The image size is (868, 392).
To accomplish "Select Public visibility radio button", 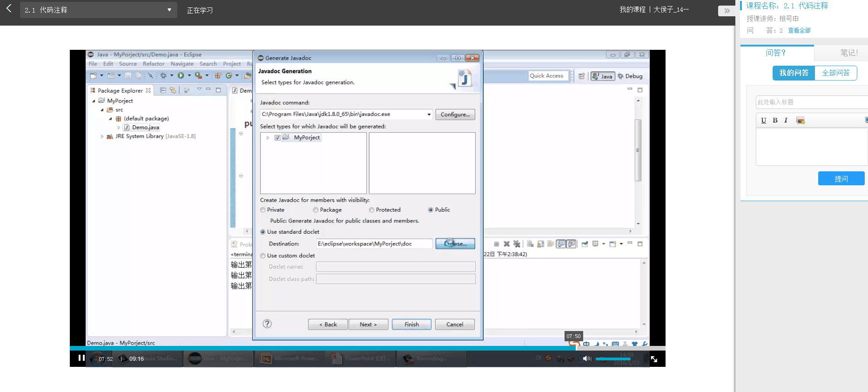I will [431, 210].
